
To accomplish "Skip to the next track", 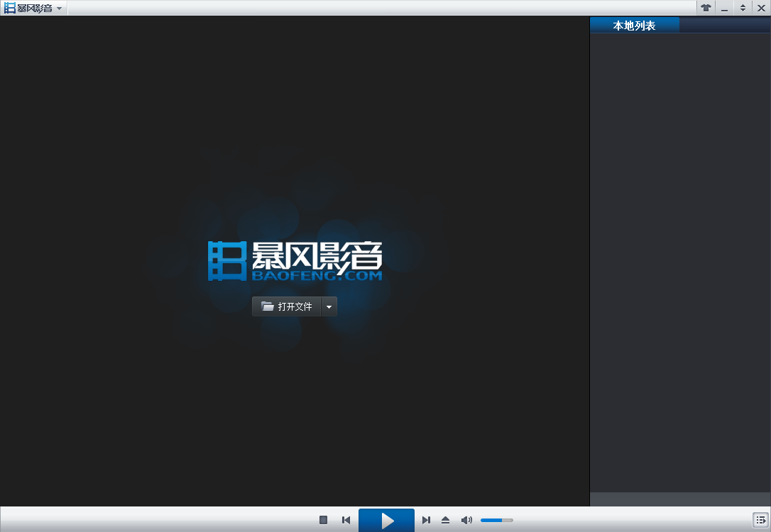I will click(426, 520).
